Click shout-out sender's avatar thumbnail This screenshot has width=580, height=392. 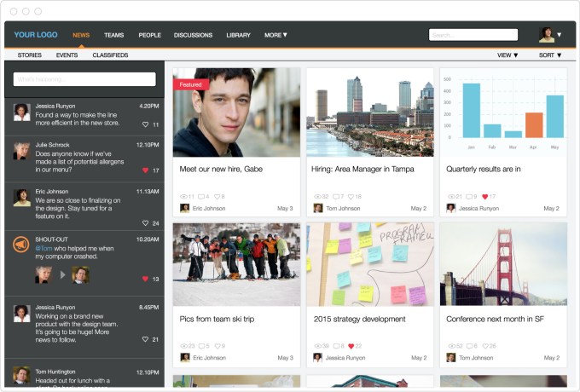[43, 275]
